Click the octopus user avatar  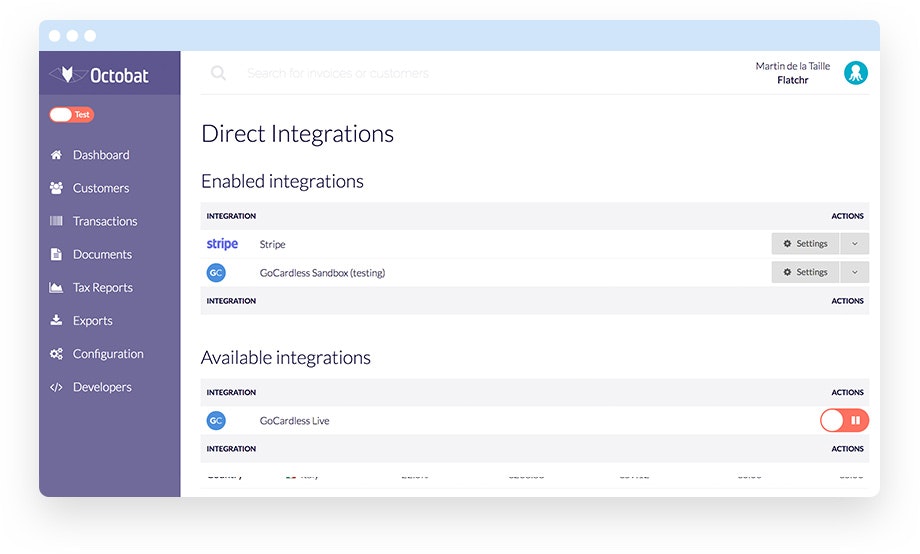pos(856,73)
